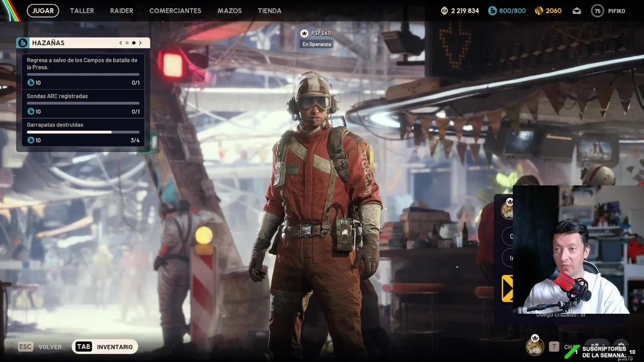Click the yellow raider token icon beside 2060

coord(539,11)
